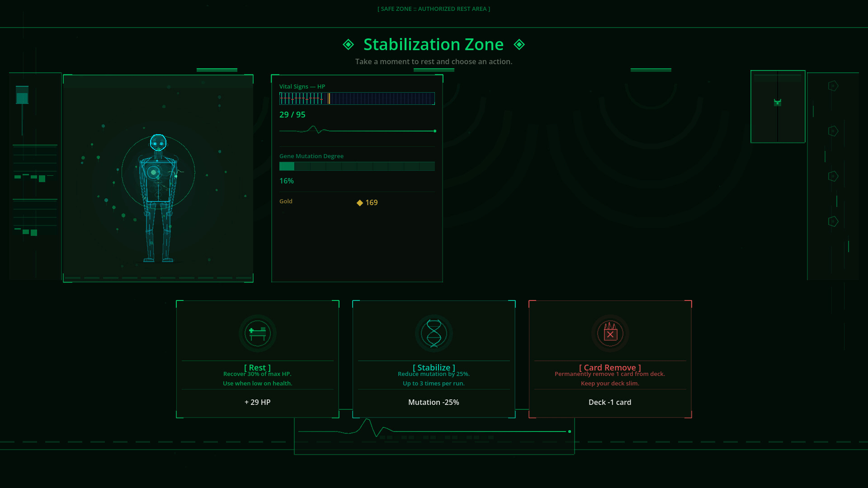Select the 'Deck -1 card' effect label

pos(610,402)
